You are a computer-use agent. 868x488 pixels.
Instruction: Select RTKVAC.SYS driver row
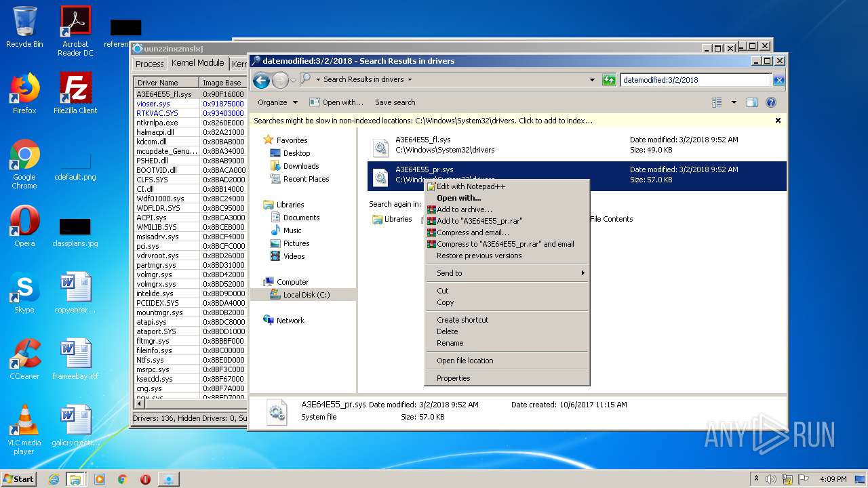[x=191, y=113]
